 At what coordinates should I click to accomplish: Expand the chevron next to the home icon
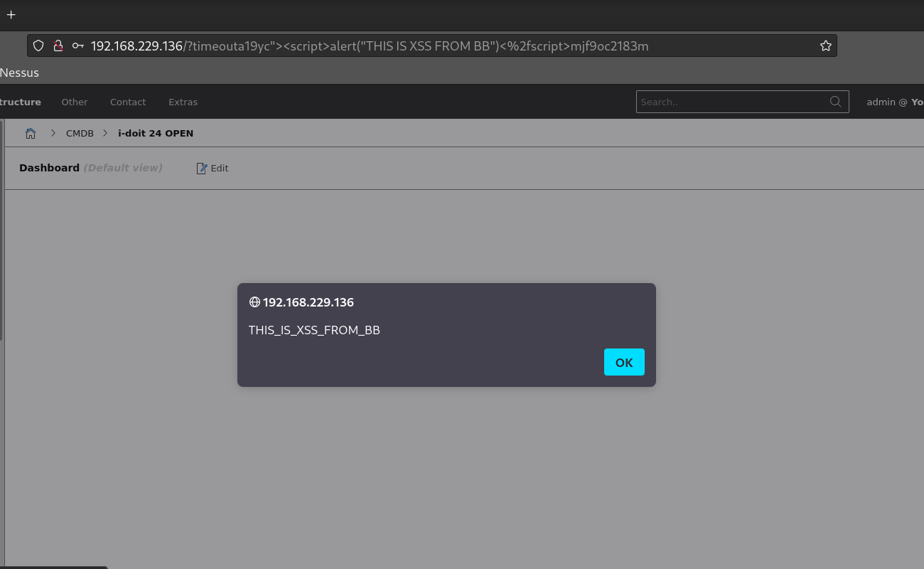point(53,132)
